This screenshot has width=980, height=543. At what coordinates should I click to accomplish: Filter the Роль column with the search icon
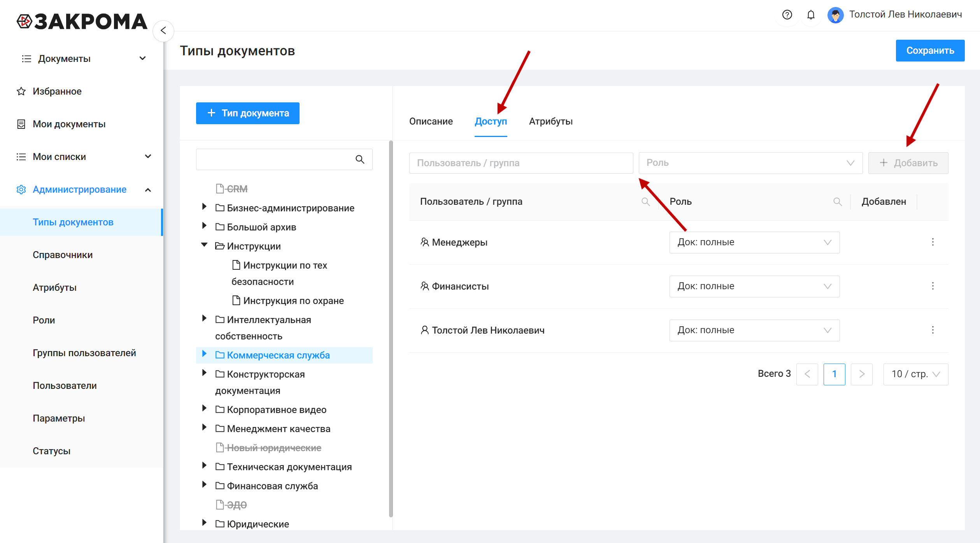[x=837, y=202]
